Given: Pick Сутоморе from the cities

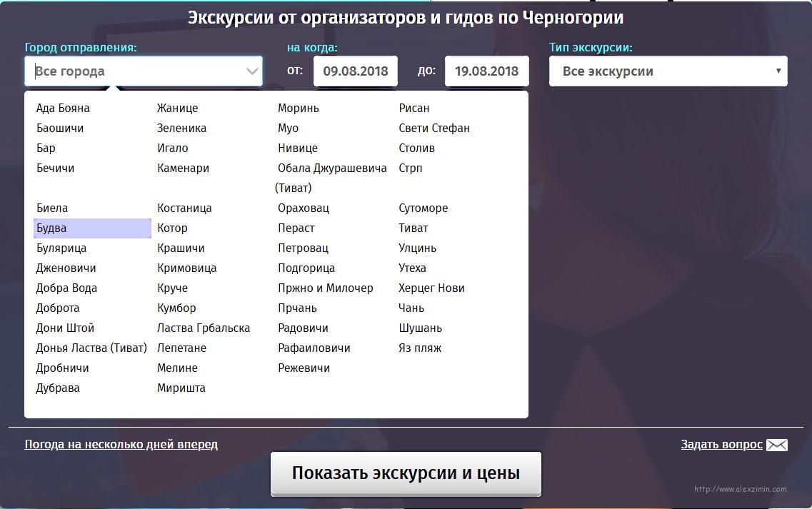Looking at the screenshot, I should (423, 208).
